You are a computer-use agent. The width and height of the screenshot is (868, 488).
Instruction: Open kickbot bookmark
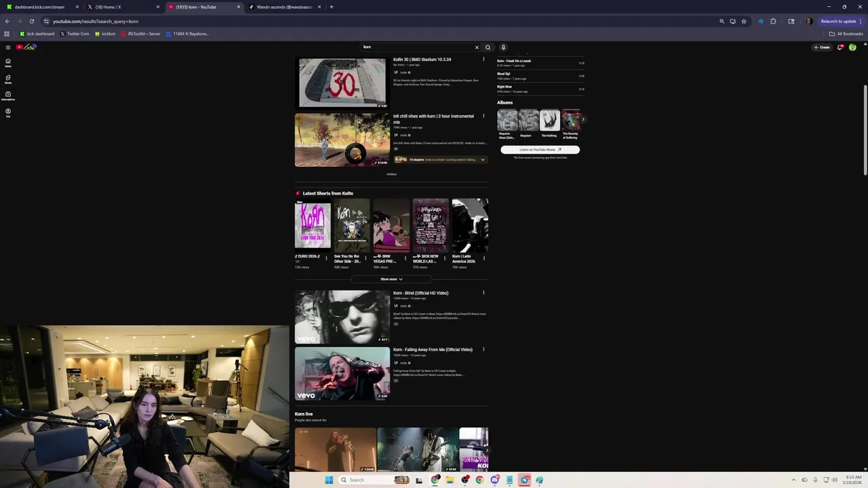[x=105, y=34]
